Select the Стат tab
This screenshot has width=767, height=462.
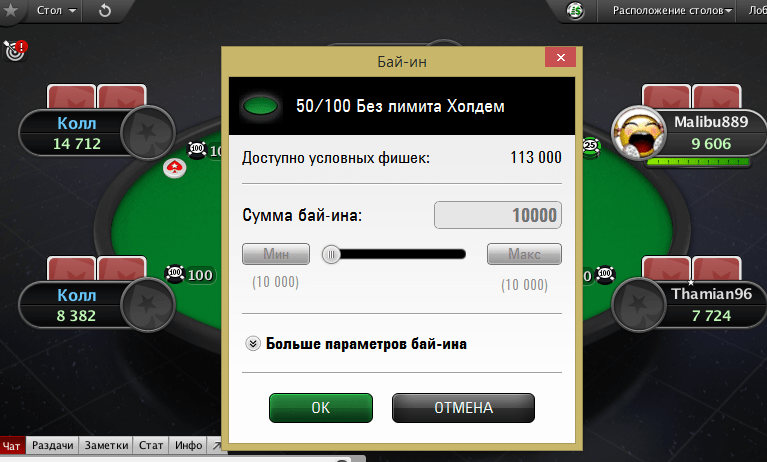151,445
